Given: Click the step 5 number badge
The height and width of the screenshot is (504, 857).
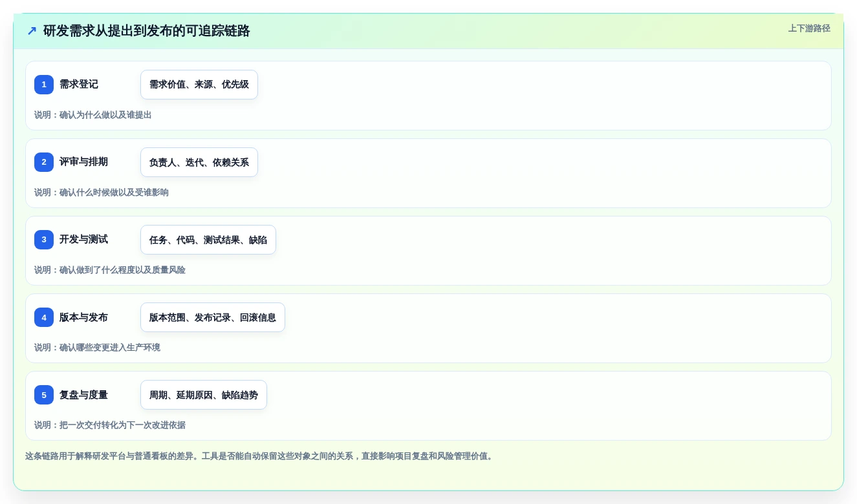Looking at the screenshot, I should click(44, 395).
